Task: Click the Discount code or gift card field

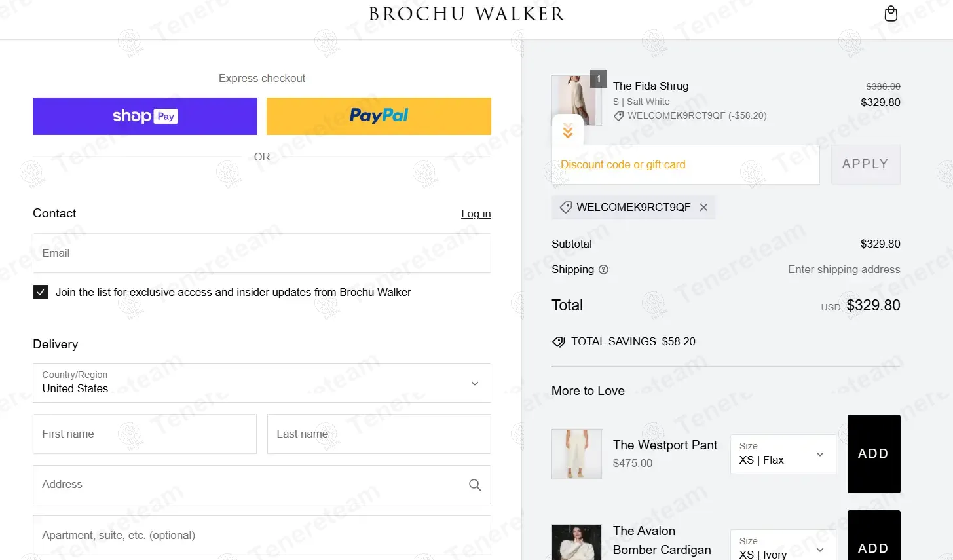Action: [686, 164]
